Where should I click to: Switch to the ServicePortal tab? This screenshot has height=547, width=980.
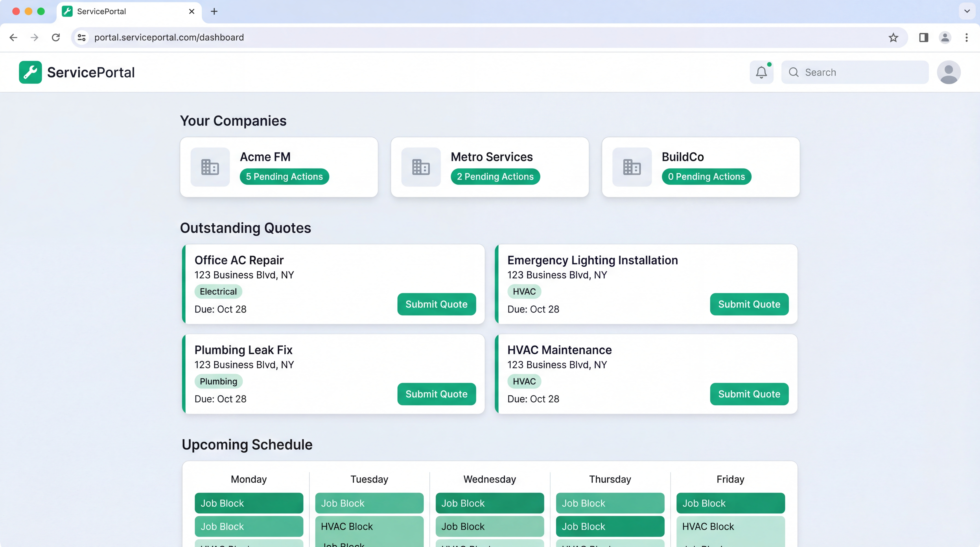tap(101, 11)
